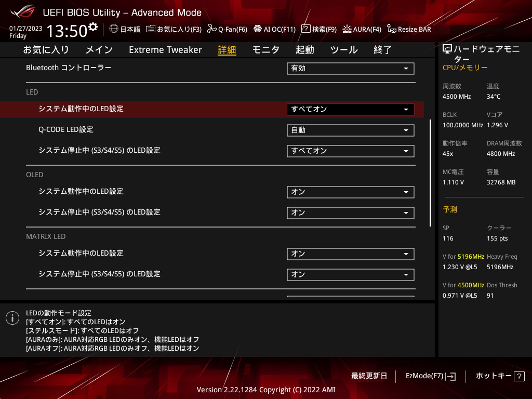The width and height of the screenshot is (532, 399).
Task: Click the 01/27/2023 date
Action: pos(26,29)
